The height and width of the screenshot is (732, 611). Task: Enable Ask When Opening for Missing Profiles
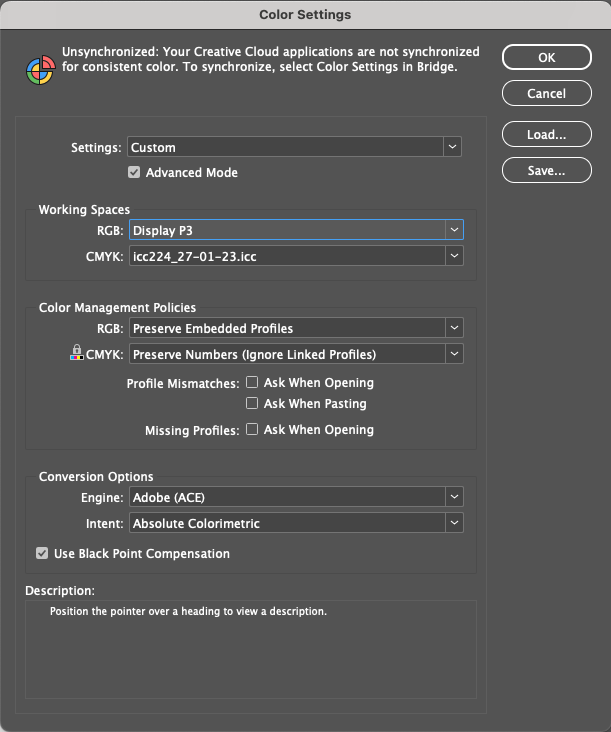[x=252, y=429]
